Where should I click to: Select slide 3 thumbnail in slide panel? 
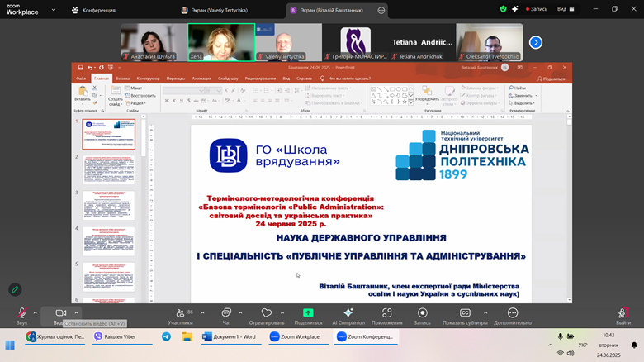click(109, 205)
